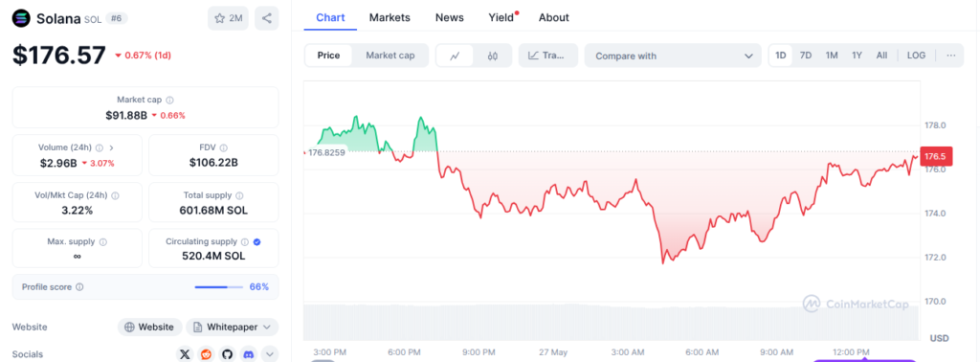The height and width of the screenshot is (362, 980).
Task: Open the Reddit social icon
Action: tap(206, 354)
